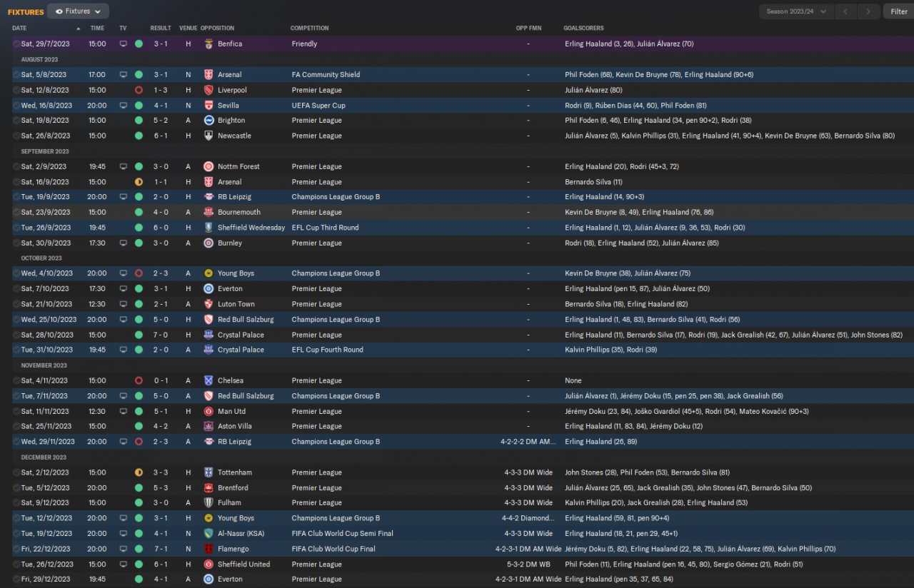
Task: Click the Sevilla club badge
Action: [x=209, y=106]
